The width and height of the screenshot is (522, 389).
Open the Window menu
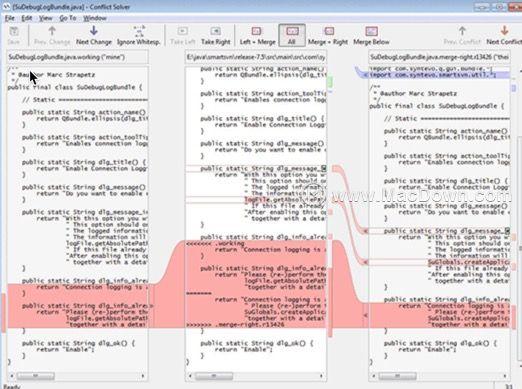[95, 18]
